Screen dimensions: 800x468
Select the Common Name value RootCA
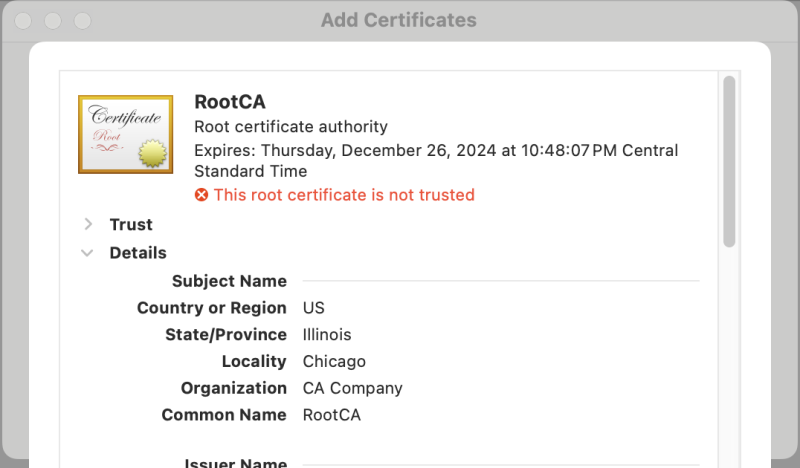[332, 415]
